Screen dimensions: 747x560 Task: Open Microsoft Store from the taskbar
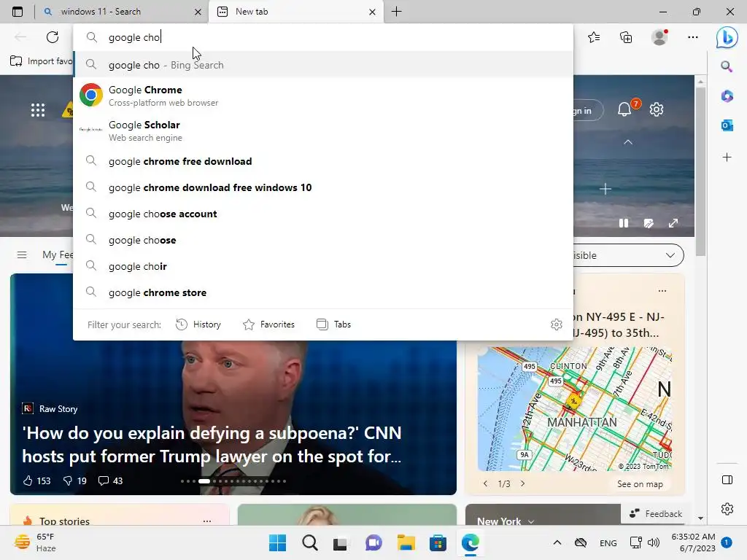tap(438, 542)
